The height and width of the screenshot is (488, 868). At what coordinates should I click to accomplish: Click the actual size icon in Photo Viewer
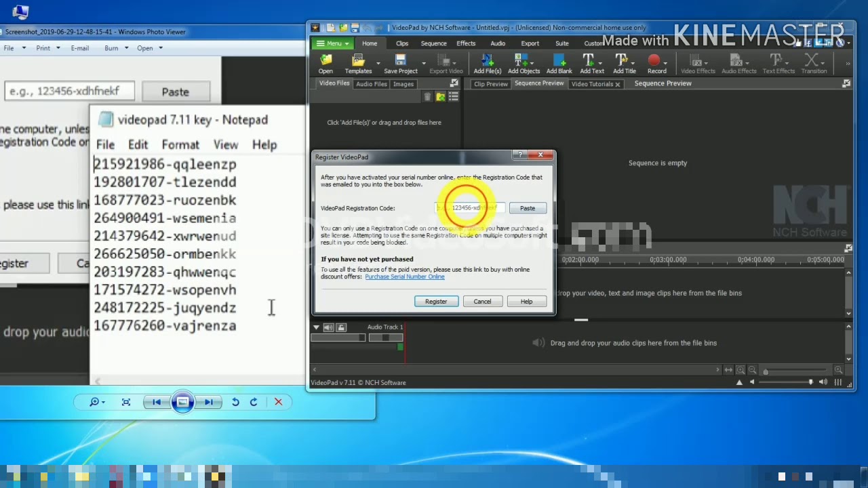coord(126,402)
